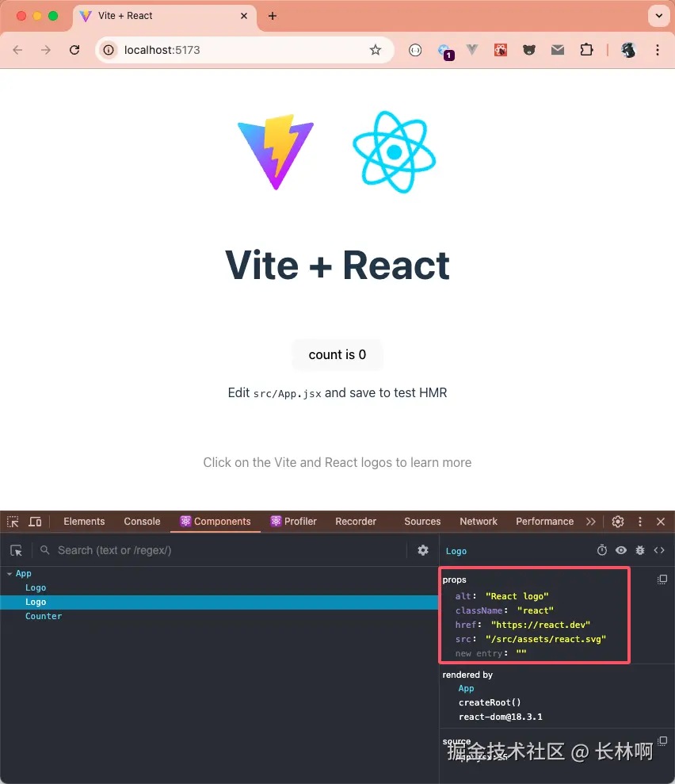This screenshot has width=675, height=784.
Task: Edit the src prop value react.svg
Action: [545, 639]
